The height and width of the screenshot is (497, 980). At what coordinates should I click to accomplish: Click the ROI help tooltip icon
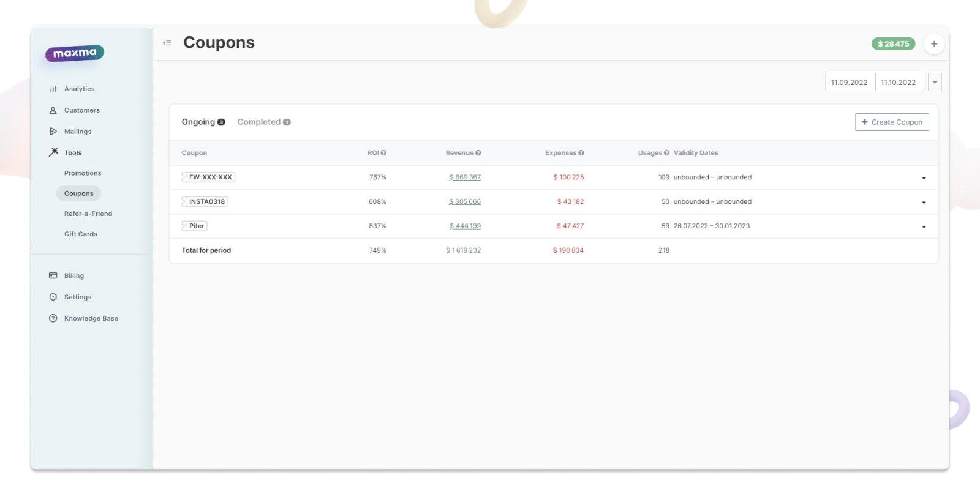383,153
